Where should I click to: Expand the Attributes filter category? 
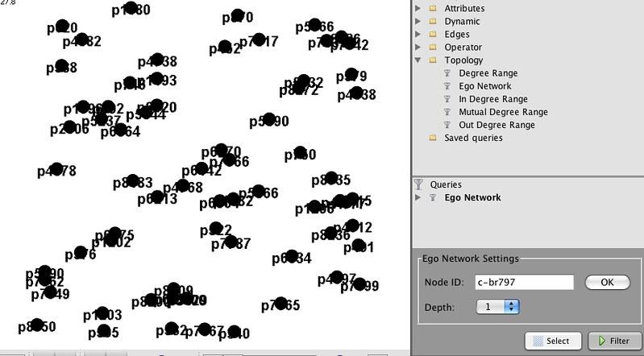click(x=418, y=9)
